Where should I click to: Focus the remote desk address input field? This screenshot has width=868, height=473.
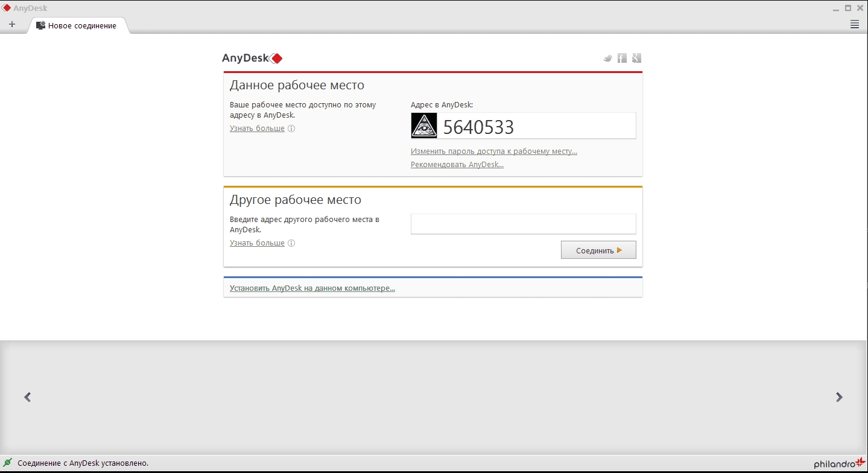(x=523, y=224)
